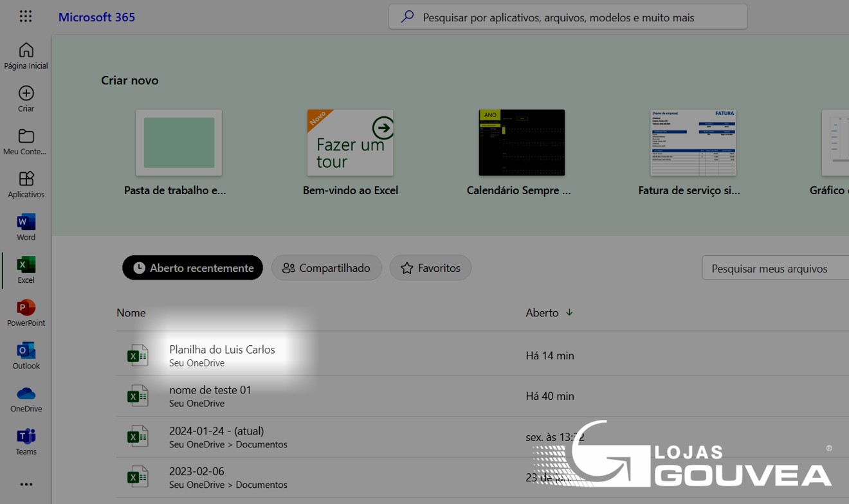Image resolution: width=849 pixels, height=504 pixels.
Task: Switch to the Compartilhado tab
Action: coord(327,268)
